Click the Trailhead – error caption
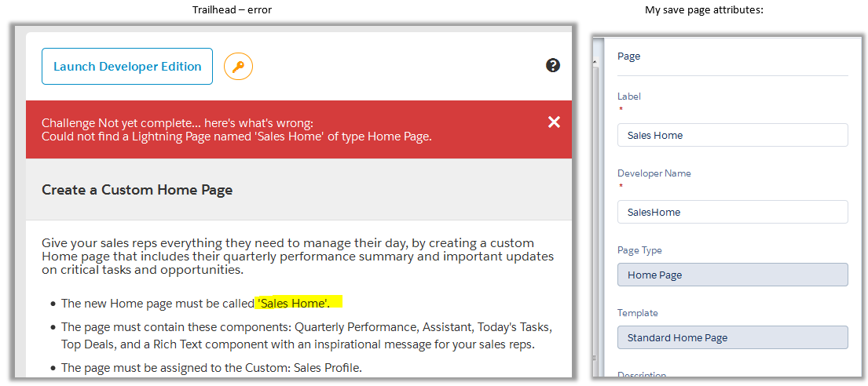868x386 pixels. point(233,9)
